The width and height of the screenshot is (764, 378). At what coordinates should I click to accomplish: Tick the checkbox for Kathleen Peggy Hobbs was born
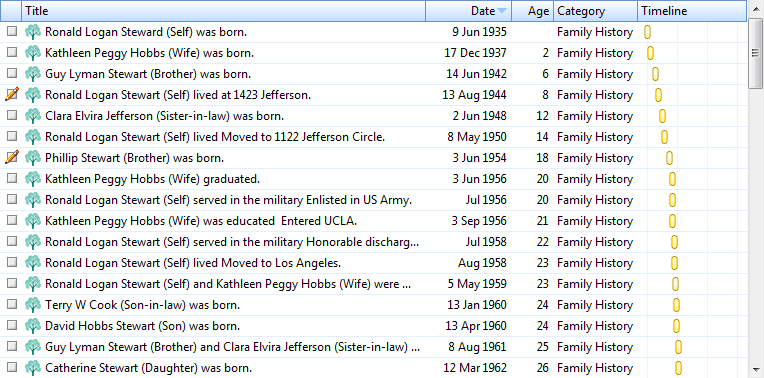point(12,52)
